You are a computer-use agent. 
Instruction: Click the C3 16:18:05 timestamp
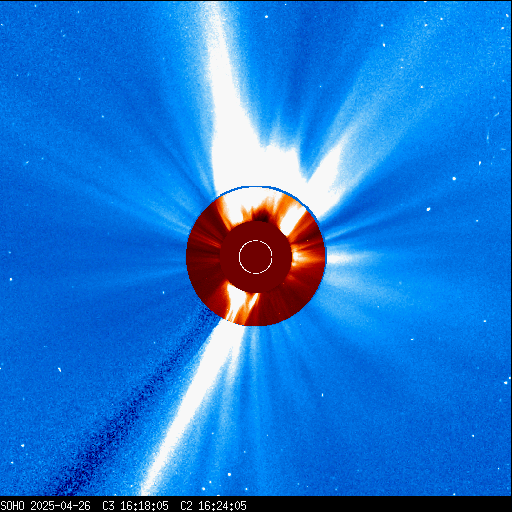[x=135, y=506]
